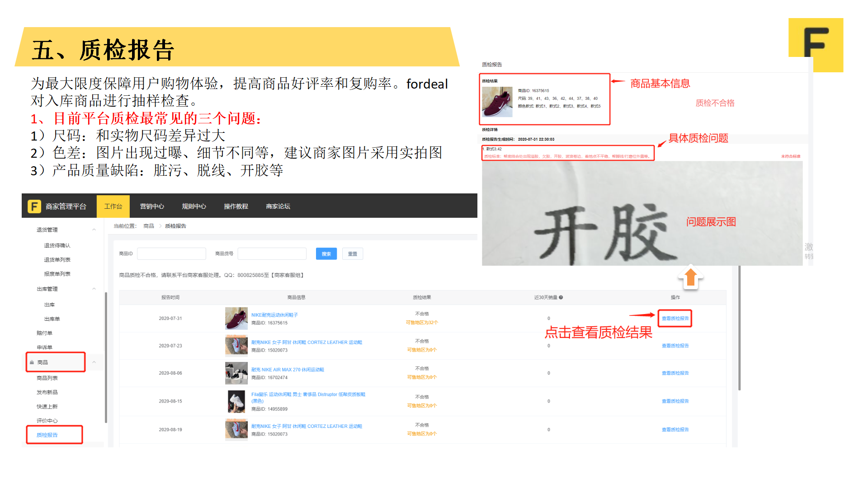Viewport: 868px width, 488px height.
Task: Open 退货单列表 in the sidebar
Action: coord(57,260)
